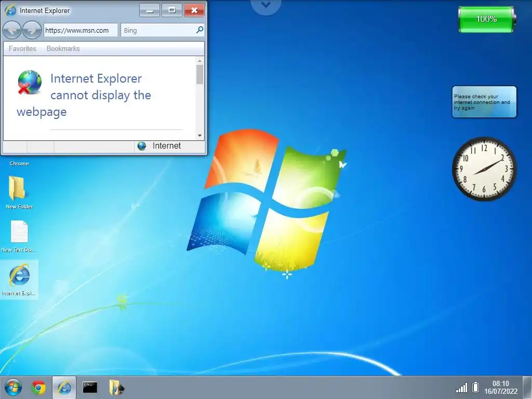532x399 pixels.
Task: Click the Show desktop strip at taskbar end
Action: coord(527,388)
